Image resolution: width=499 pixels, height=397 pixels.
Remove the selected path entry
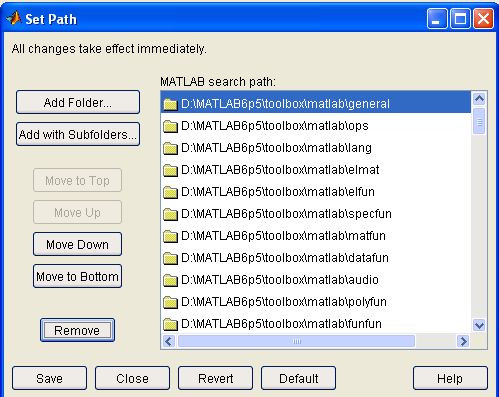[x=77, y=330]
